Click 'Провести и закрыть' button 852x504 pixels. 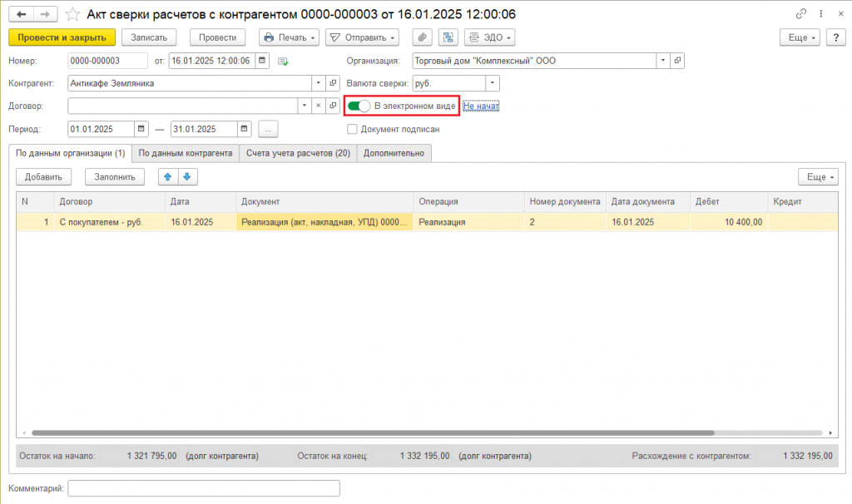[x=62, y=37]
